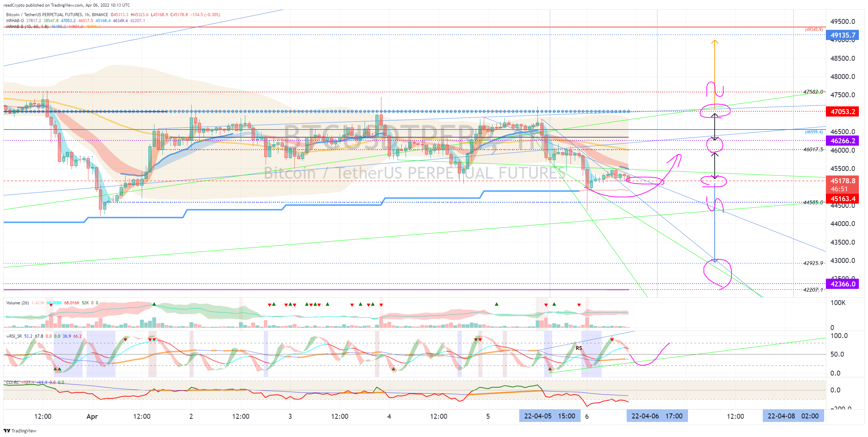The width and height of the screenshot is (868, 437).
Task: Click the red 45163.4 price label
Action: (842, 199)
